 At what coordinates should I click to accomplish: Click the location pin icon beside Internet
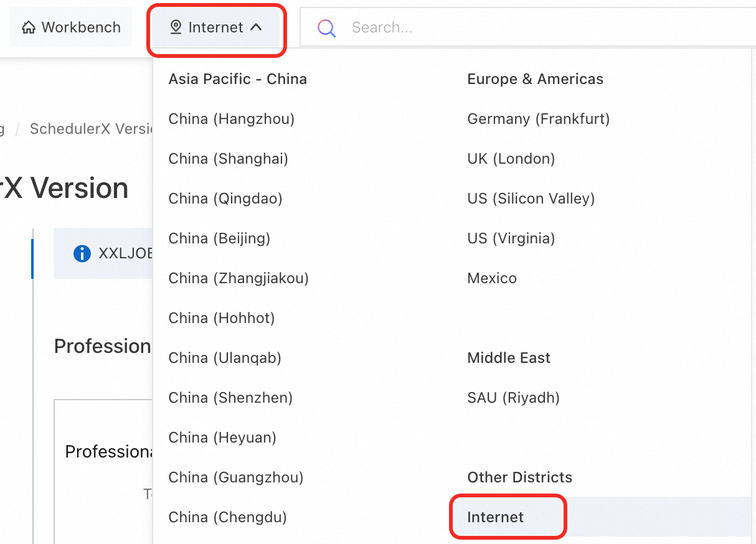tap(176, 27)
